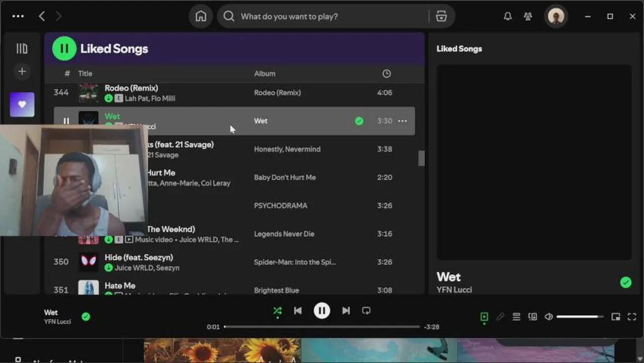The width and height of the screenshot is (644, 363).
Task: Toggle shuffle
Action: pyautogui.click(x=277, y=311)
